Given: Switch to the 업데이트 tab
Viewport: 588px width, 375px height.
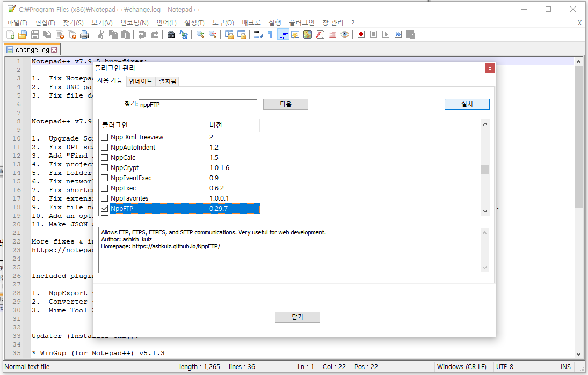Looking at the screenshot, I should tap(141, 82).
